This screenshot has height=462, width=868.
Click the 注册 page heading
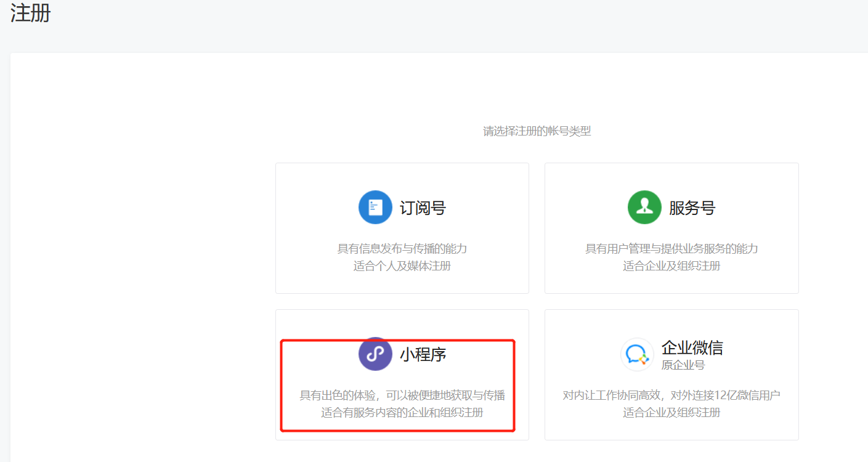tap(31, 13)
